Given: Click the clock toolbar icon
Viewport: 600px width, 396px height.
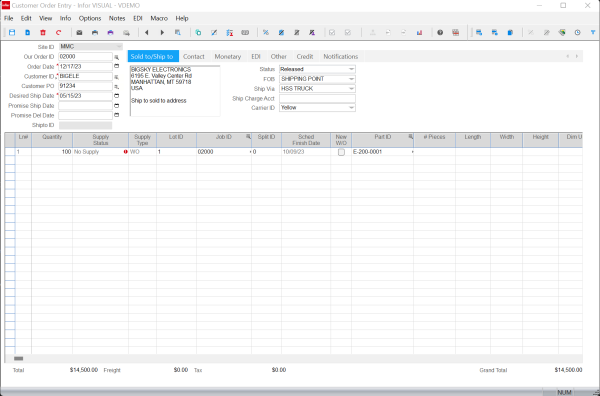Looking at the screenshot, I should (577, 33).
